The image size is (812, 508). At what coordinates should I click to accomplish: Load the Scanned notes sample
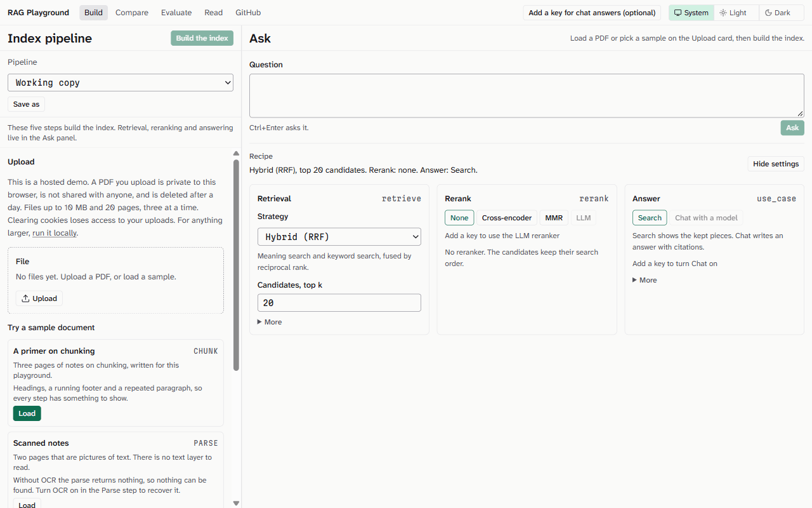[27, 505]
